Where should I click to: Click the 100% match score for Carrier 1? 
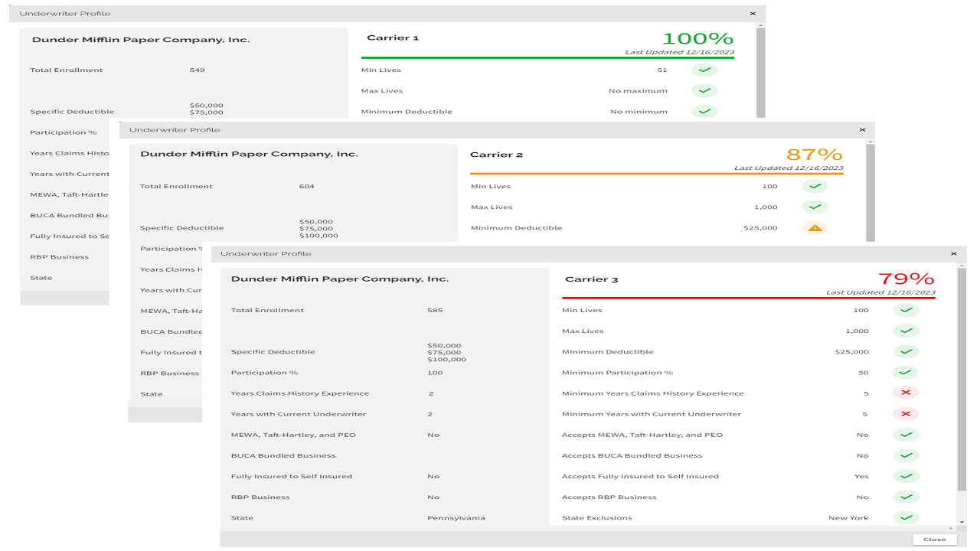pos(697,38)
